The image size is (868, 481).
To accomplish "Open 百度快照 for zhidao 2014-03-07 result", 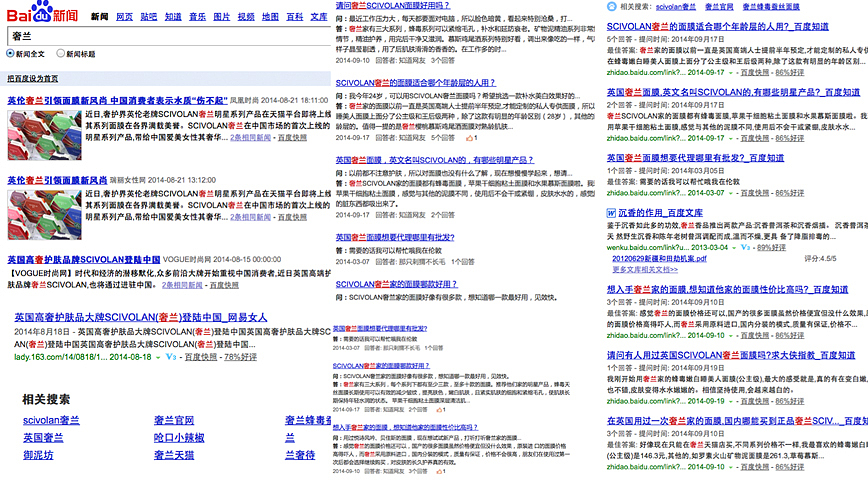I will 755,193.
